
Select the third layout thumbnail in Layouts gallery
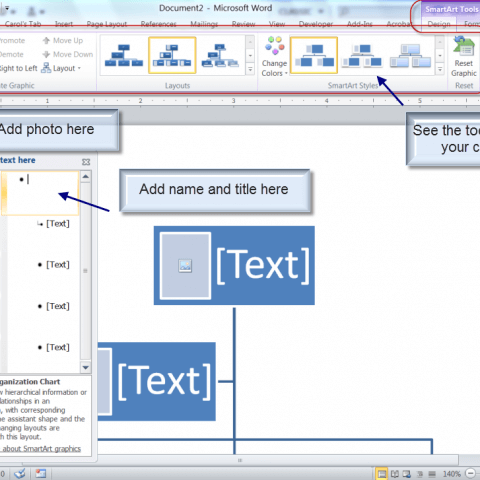pyautogui.click(x=220, y=55)
